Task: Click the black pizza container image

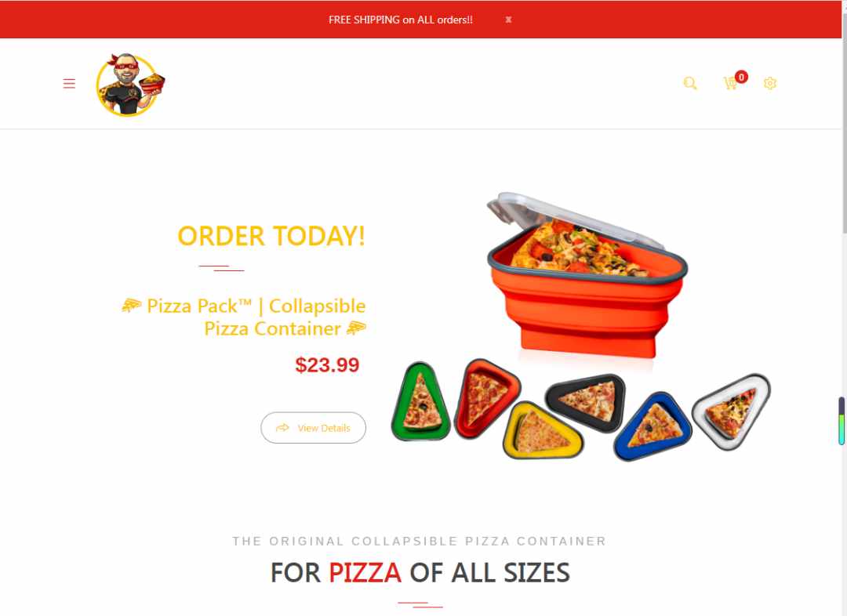Action: point(586,402)
